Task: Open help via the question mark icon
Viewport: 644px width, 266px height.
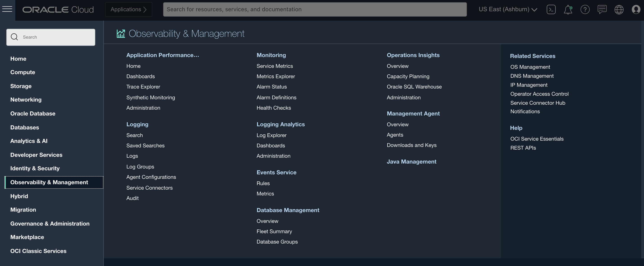Action: point(585,9)
